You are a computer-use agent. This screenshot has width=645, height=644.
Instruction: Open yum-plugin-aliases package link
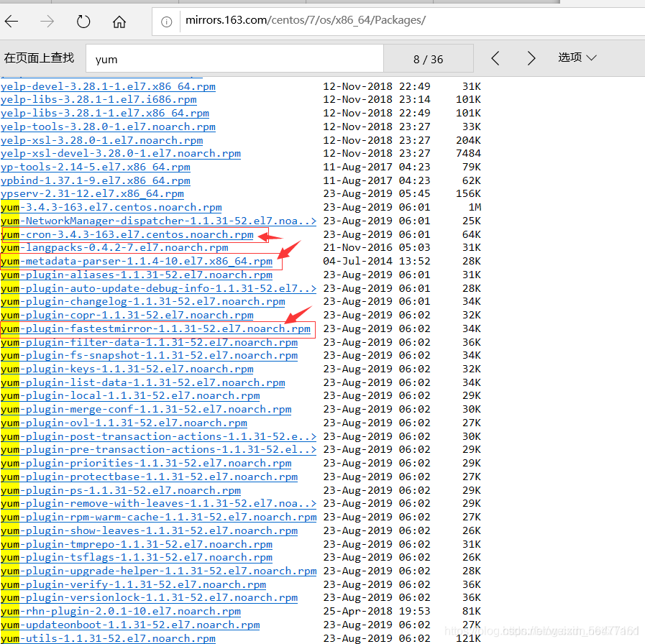(x=137, y=275)
